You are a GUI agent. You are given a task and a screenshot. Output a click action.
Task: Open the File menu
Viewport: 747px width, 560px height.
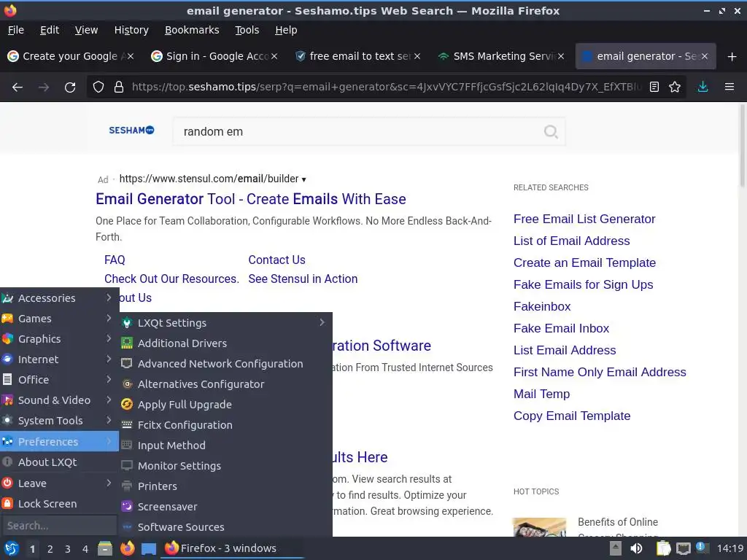point(16,30)
